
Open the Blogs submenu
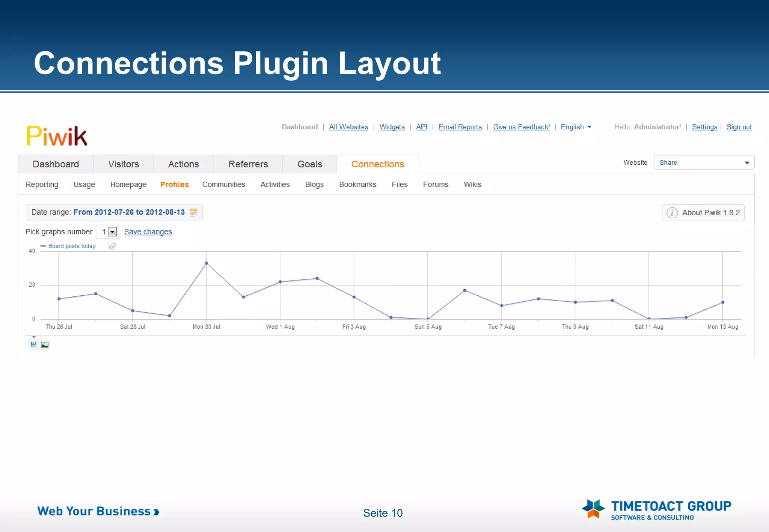click(314, 185)
